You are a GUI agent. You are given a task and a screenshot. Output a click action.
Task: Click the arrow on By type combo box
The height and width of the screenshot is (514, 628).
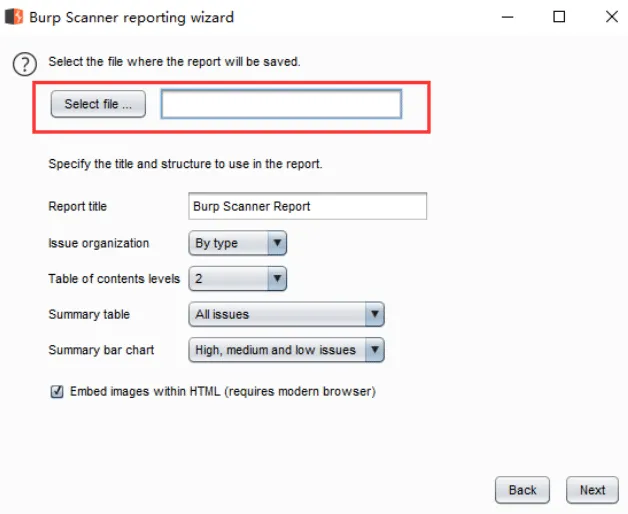pos(277,243)
